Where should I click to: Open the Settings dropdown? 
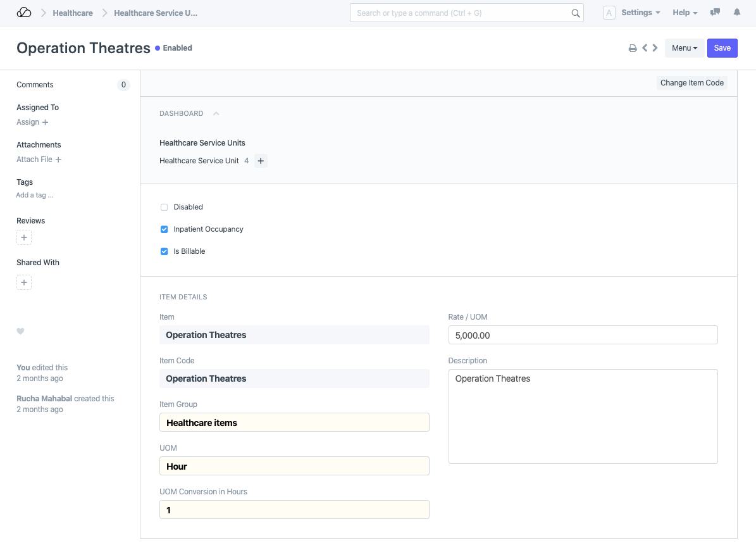(640, 13)
